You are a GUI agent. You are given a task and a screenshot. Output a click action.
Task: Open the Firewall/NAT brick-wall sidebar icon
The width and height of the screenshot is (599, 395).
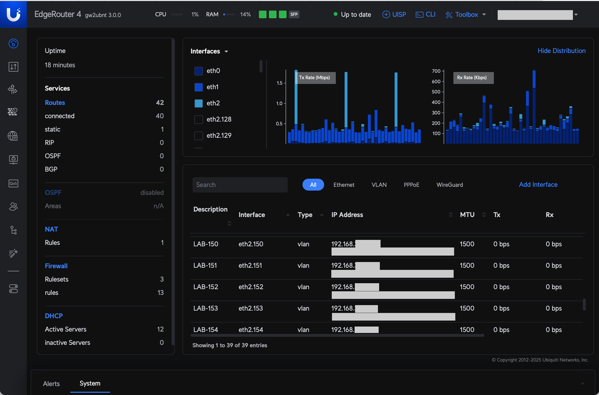(13, 112)
